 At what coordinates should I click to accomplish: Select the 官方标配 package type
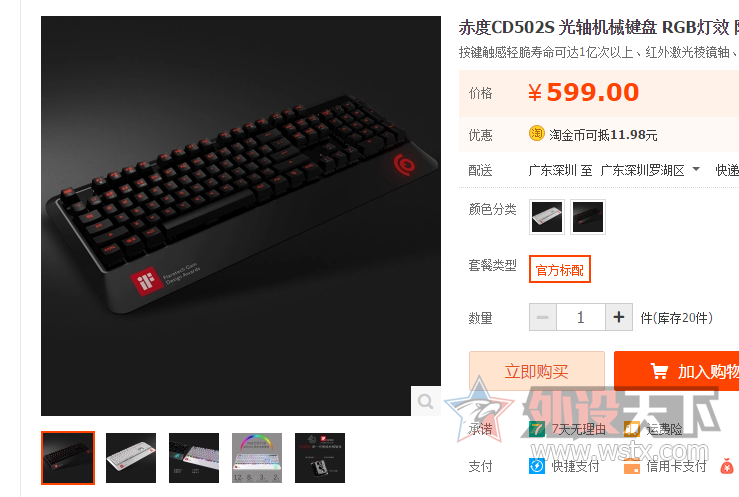pyautogui.click(x=560, y=269)
